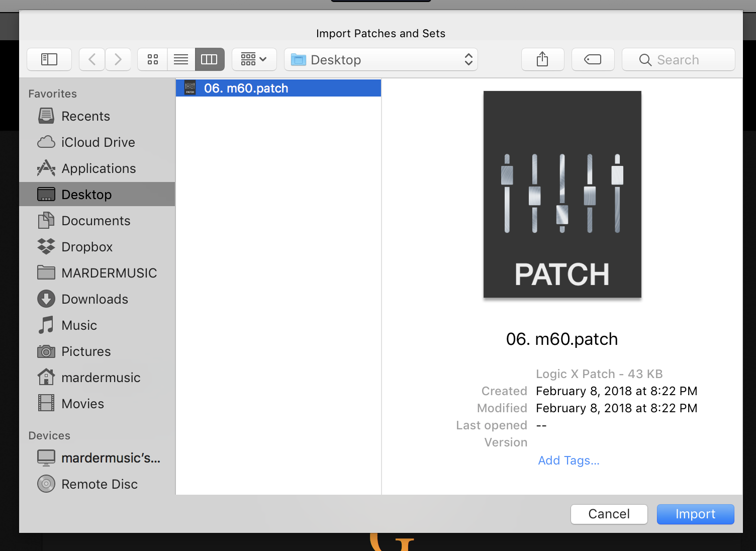
Task: Click the forward navigation arrow
Action: [x=118, y=60]
